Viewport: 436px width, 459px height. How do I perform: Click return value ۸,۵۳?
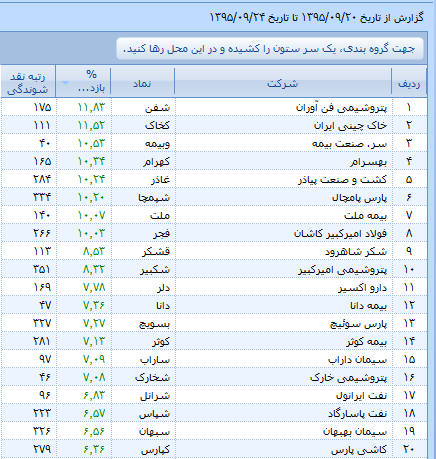pyautogui.click(x=94, y=251)
